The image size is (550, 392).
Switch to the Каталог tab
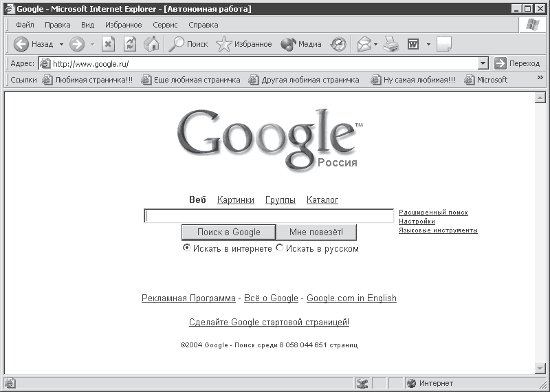click(x=322, y=199)
